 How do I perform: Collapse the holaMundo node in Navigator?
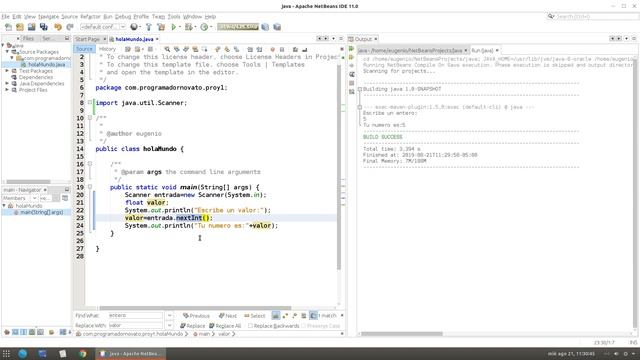4,206
